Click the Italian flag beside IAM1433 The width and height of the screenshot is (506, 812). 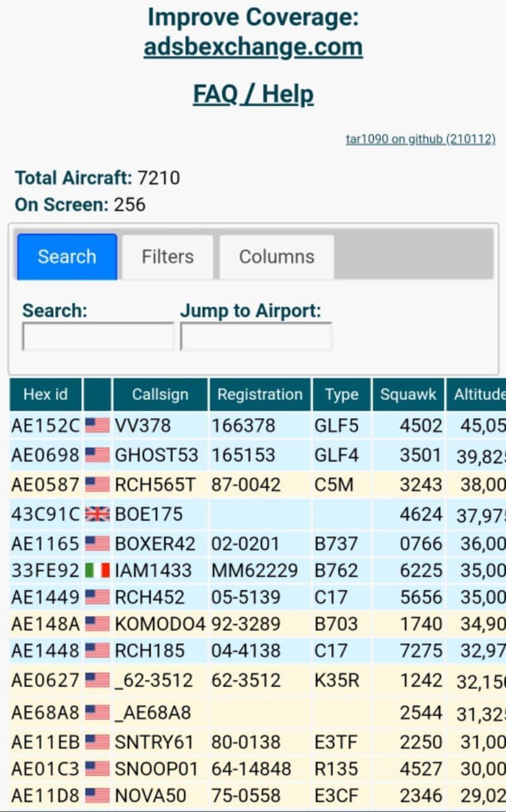click(97, 570)
